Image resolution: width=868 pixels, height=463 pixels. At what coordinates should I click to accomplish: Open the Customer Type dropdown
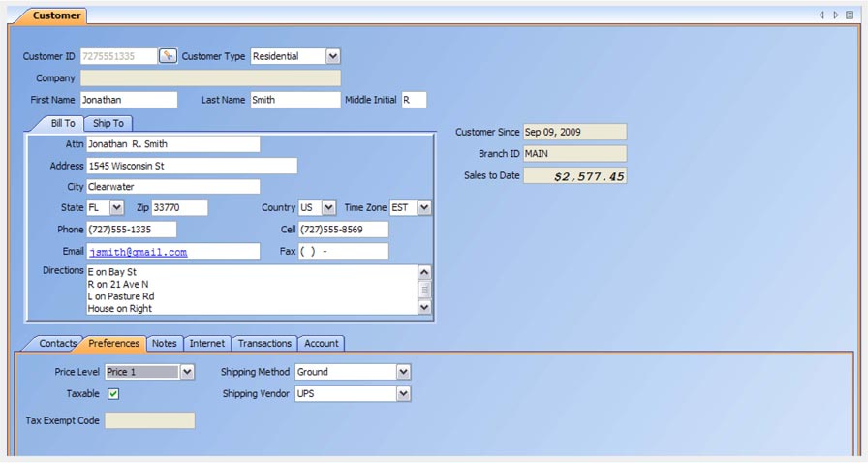tap(332, 56)
